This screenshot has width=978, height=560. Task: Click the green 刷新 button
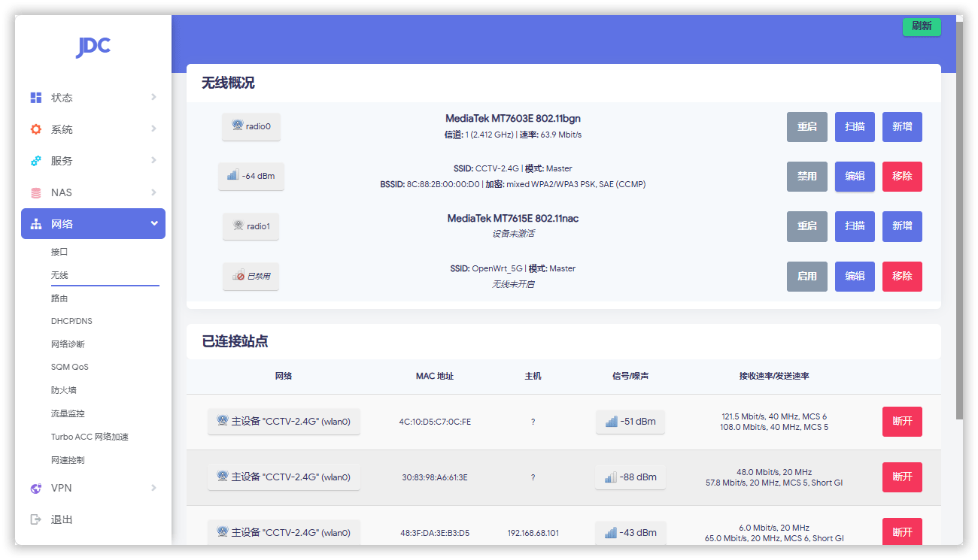922,26
